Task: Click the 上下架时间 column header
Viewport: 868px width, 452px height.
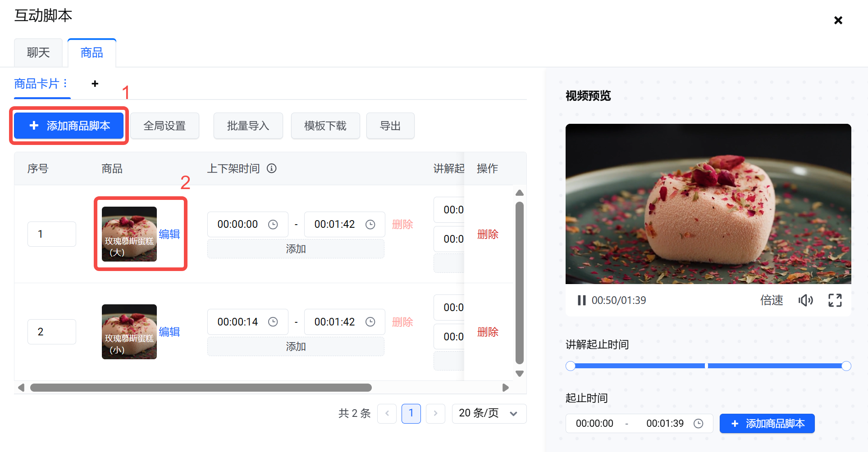Action: 233,168
